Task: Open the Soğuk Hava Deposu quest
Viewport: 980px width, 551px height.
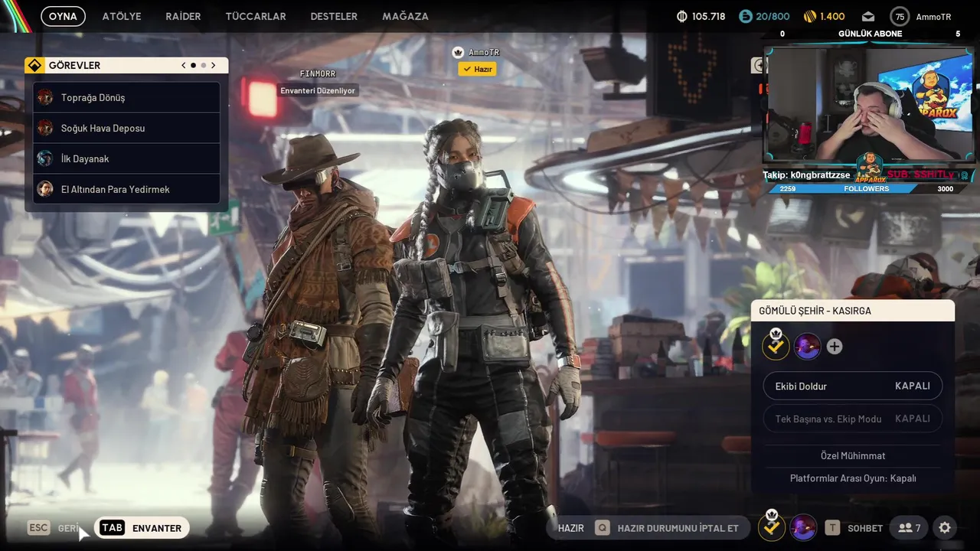Action: pyautogui.click(x=126, y=128)
